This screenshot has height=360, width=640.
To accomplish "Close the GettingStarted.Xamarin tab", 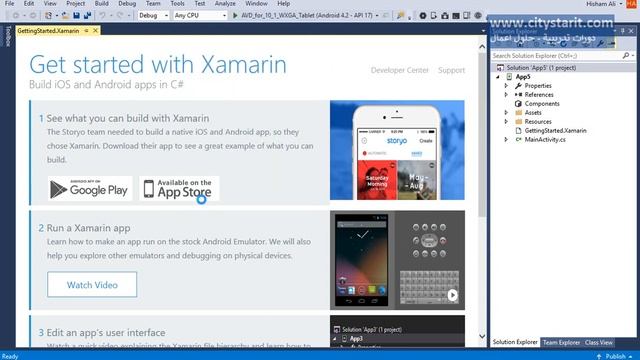I will [x=96, y=31].
